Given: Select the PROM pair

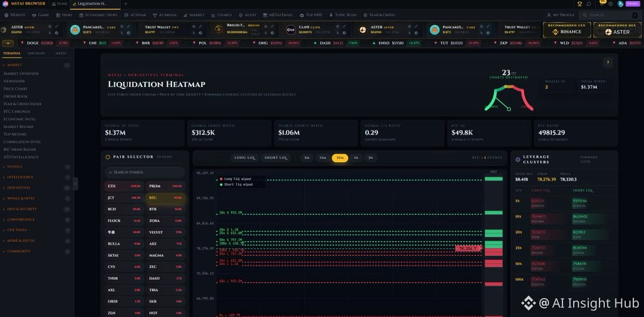Looking at the screenshot, I should [166, 186].
